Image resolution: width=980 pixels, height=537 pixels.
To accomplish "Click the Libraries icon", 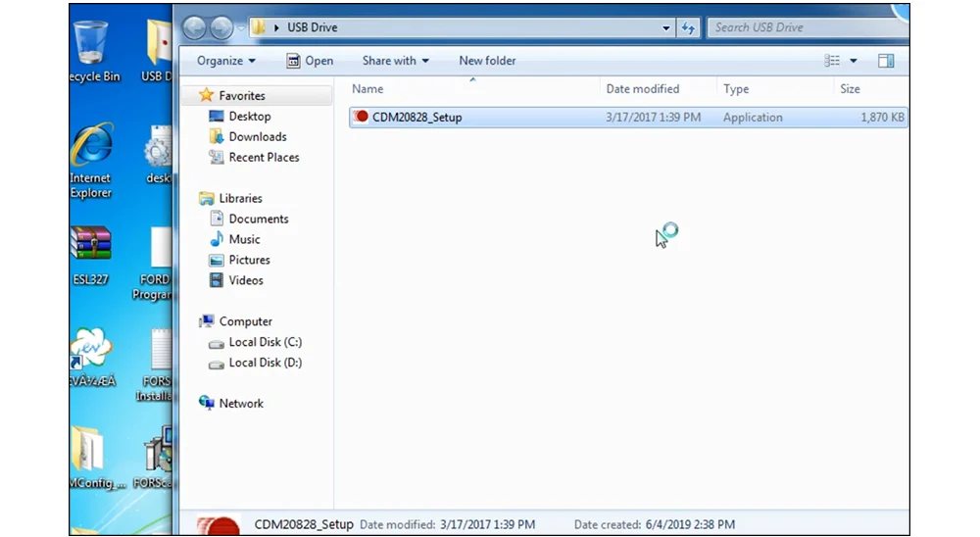I will [206, 198].
